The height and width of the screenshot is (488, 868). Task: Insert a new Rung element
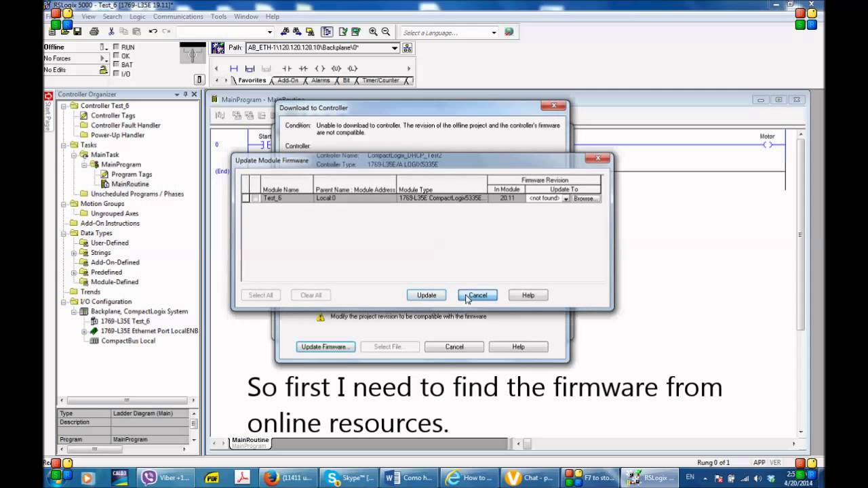(234, 68)
